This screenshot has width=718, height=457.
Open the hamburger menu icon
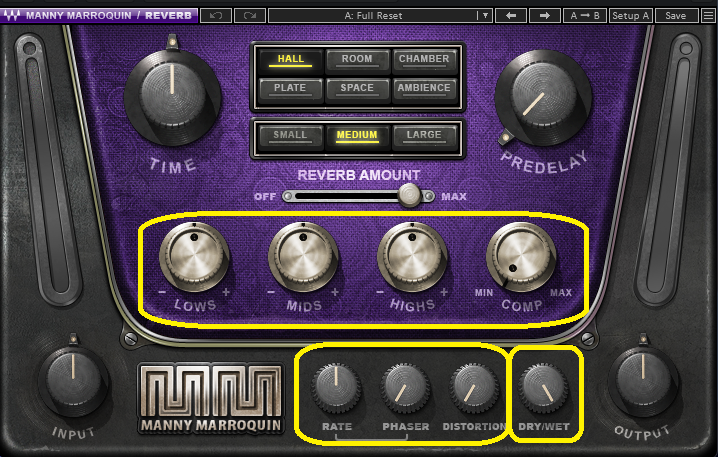click(708, 16)
